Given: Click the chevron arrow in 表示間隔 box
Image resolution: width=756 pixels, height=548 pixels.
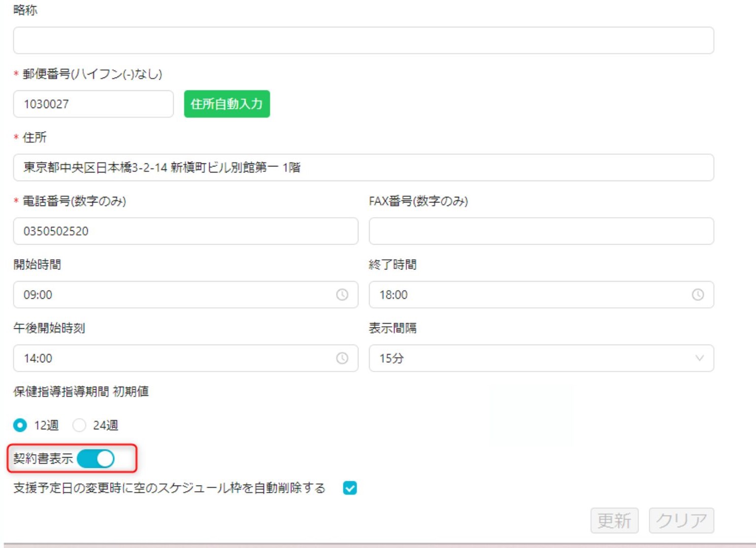Looking at the screenshot, I should [x=699, y=358].
